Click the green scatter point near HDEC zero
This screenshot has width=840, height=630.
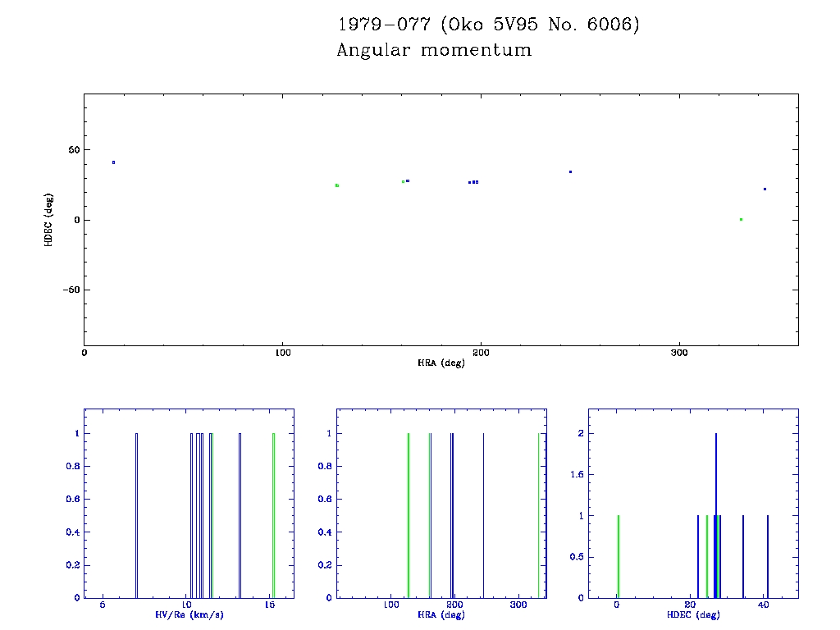(x=741, y=219)
